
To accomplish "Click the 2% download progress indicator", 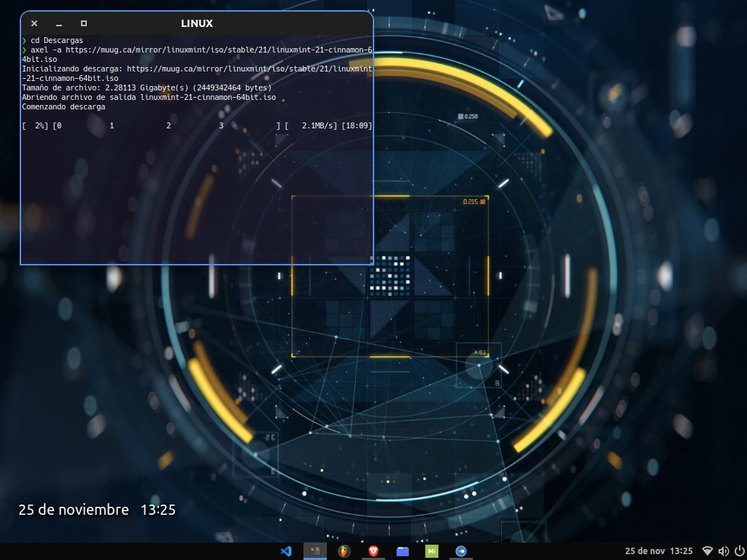I will [35, 125].
